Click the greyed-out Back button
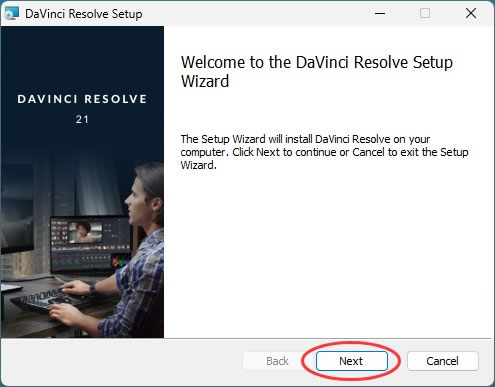Viewport: 495px width, 387px height. [277, 361]
